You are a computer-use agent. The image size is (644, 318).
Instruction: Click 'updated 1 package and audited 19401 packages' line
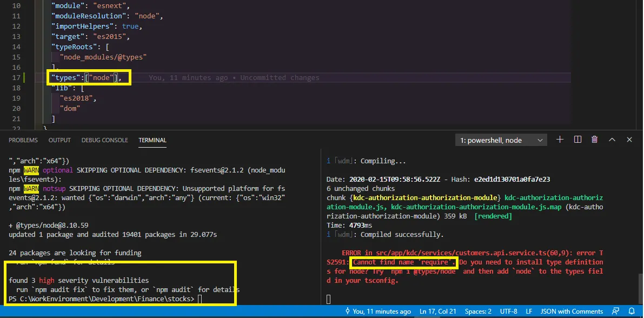[112, 235]
